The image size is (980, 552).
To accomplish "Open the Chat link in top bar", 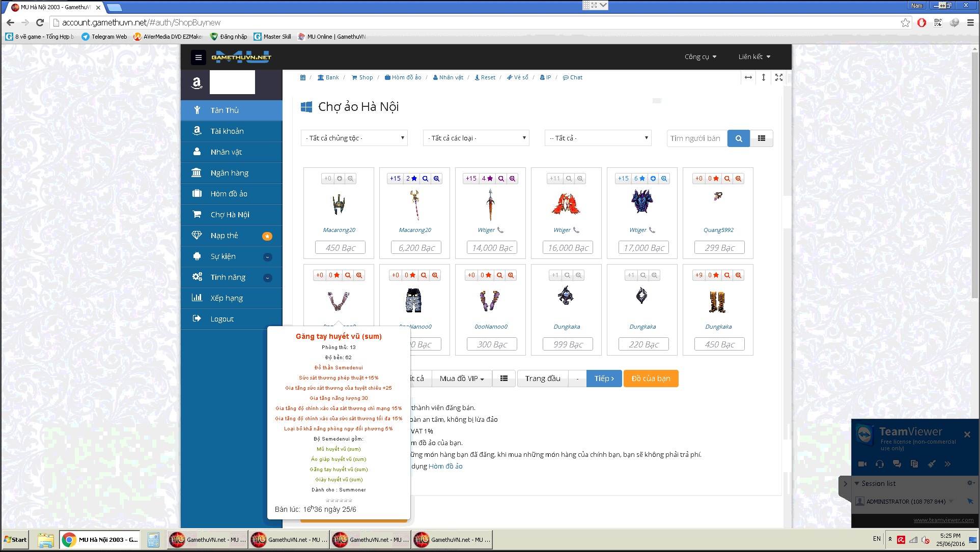I will coord(573,77).
